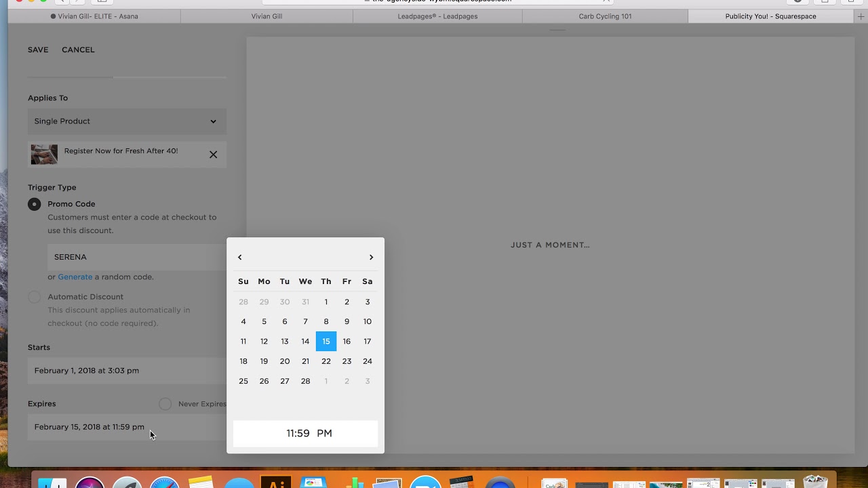Viewport: 868px width, 488px height.
Task: Open the Starts date field
Action: coord(127,371)
